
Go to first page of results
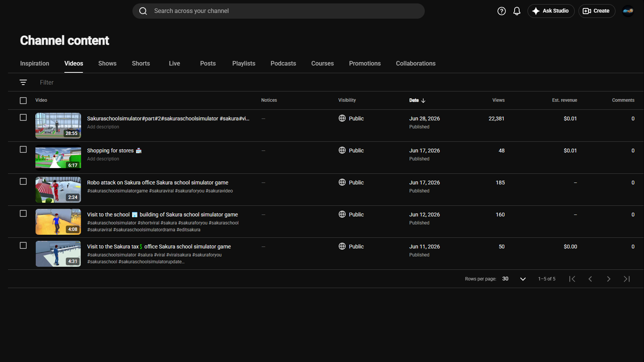click(572, 279)
